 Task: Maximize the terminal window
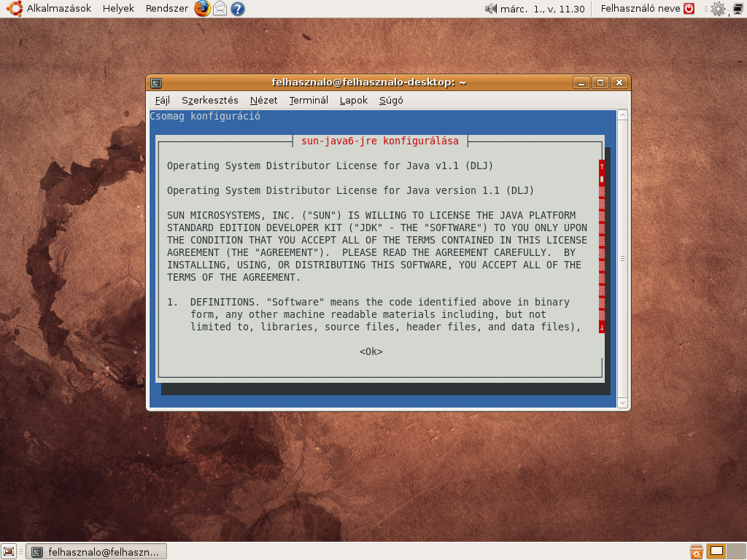[600, 83]
